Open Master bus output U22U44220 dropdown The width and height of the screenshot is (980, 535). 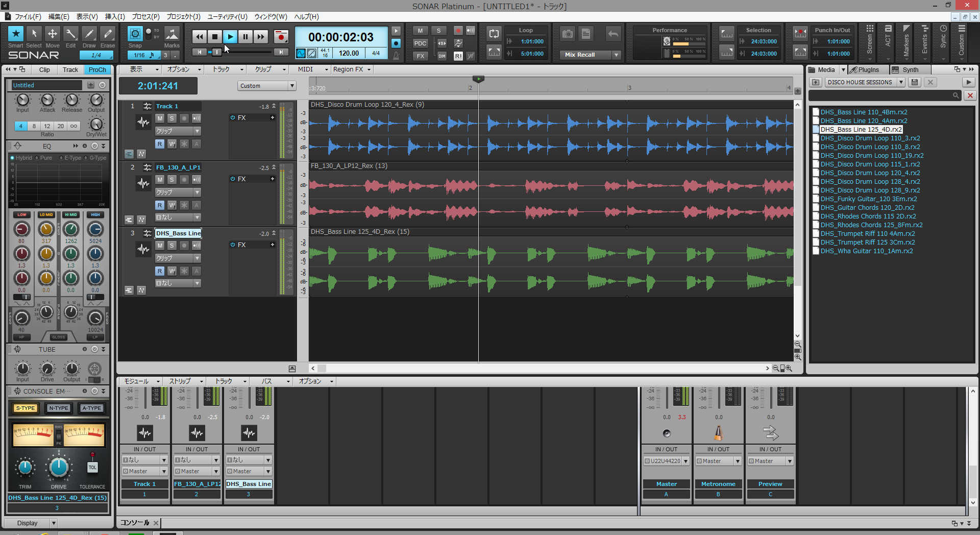[x=686, y=461]
